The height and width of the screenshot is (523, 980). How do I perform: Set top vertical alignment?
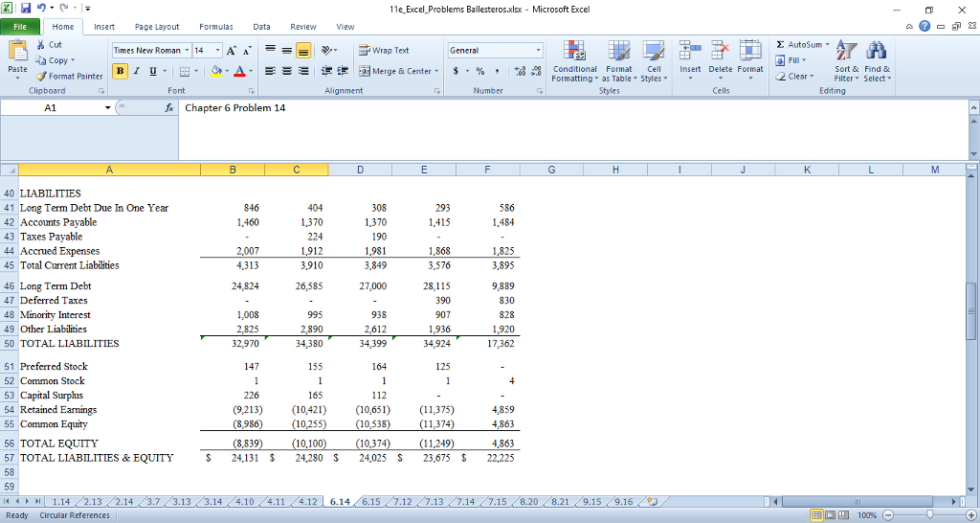pos(270,50)
